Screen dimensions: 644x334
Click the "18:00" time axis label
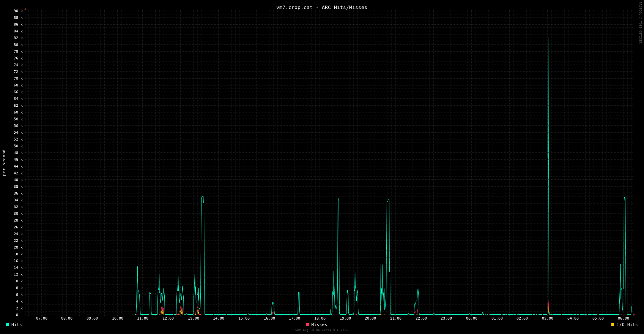320,318
